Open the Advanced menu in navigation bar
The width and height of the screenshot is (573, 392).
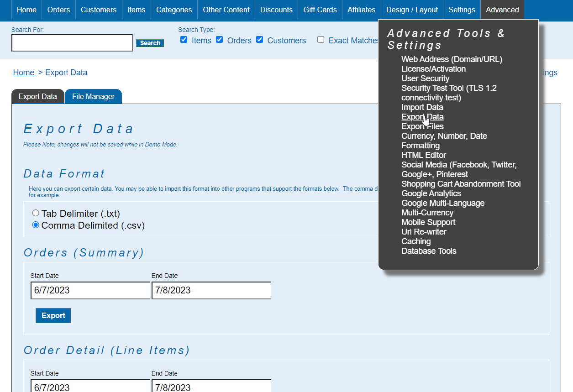point(502,10)
